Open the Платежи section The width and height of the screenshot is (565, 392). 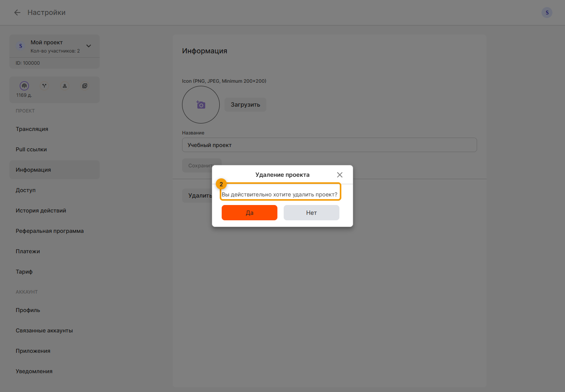55,251
